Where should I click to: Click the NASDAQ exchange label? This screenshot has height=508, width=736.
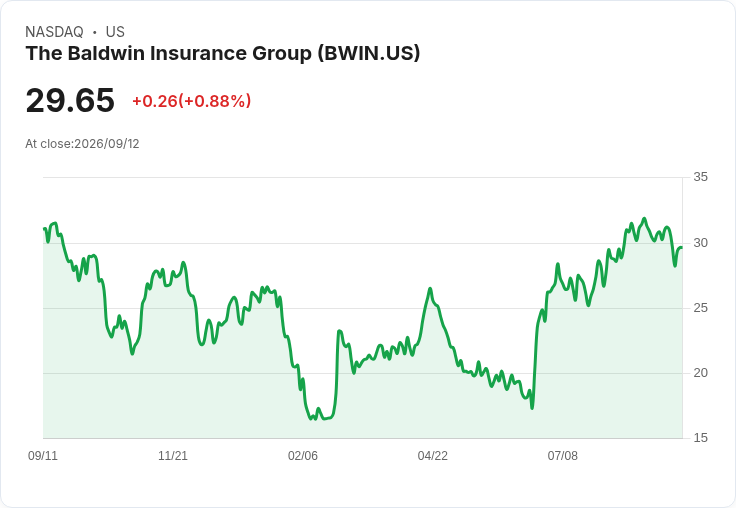tap(54, 32)
